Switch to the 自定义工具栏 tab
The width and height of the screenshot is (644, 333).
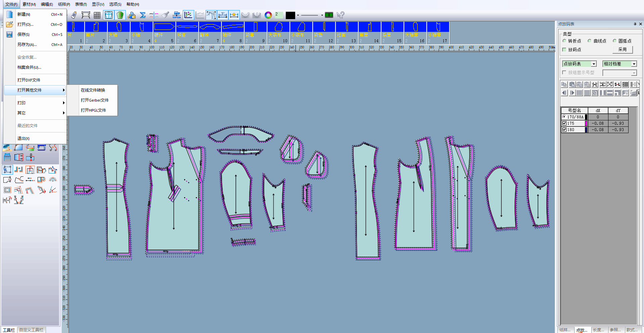pos(31,330)
